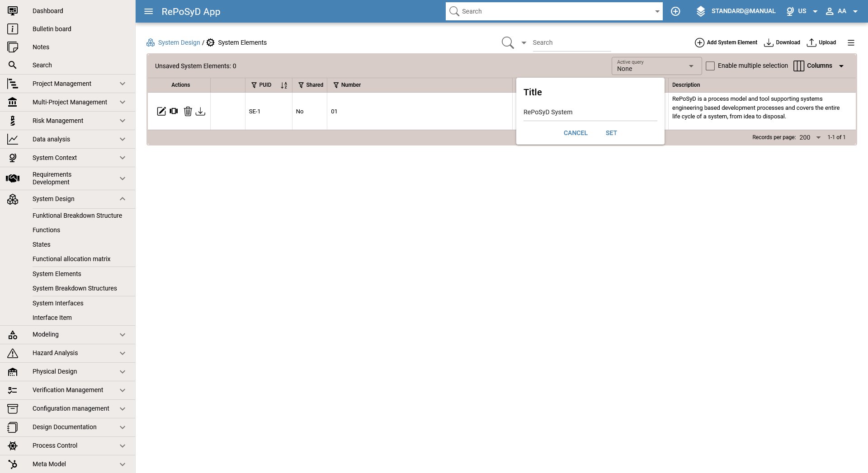Expand Data analysis section
The width and height of the screenshot is (868, 473).
click(123, 139)
